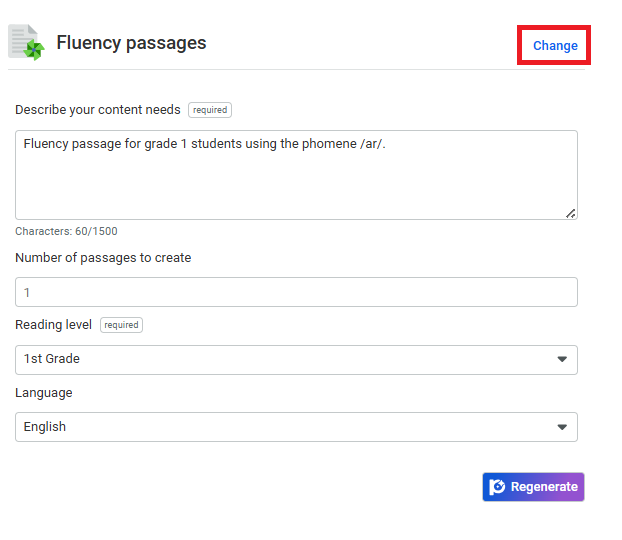Click the "Reading level" label

[53, 325]
